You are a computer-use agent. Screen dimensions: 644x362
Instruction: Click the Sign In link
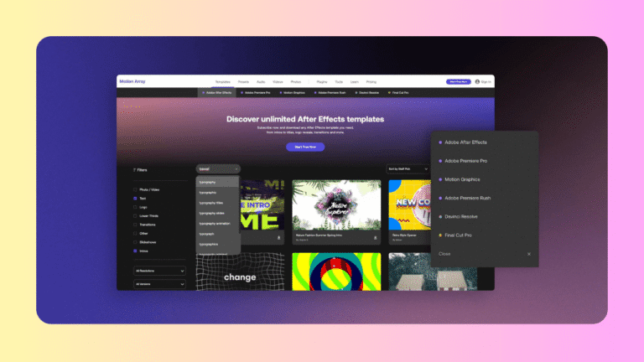pyautogui.click(x=486, y=81)
